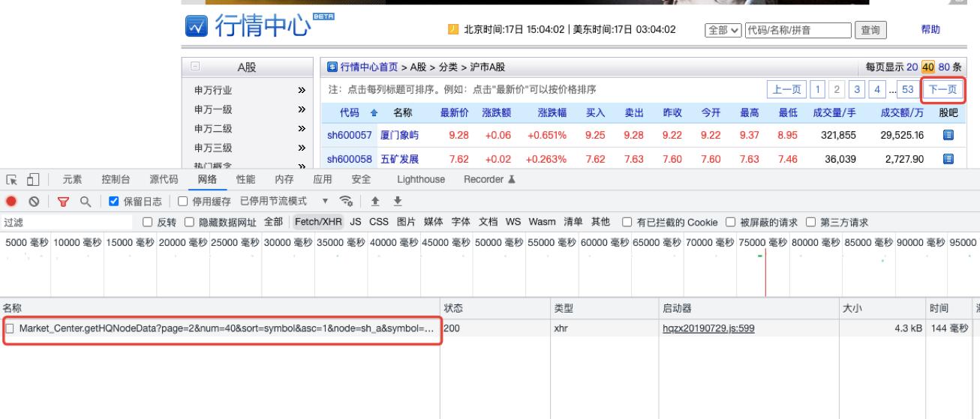Focus the 代码/名称/拼音 search field
Image resolution: width=980 pixels, height=419 pixels.
[797, 30]
